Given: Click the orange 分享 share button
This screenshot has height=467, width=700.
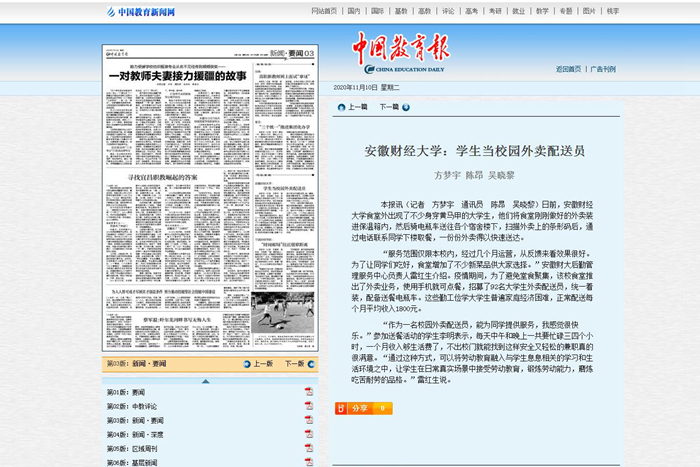Looking at the screenshot, I should tap(350, 408).
